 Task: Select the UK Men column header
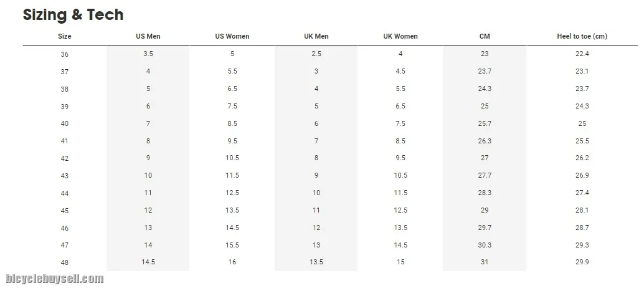pos(316,36)
